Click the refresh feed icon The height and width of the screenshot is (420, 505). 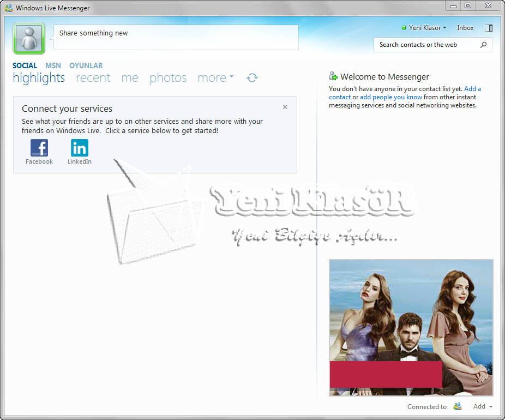coord(252,78)
